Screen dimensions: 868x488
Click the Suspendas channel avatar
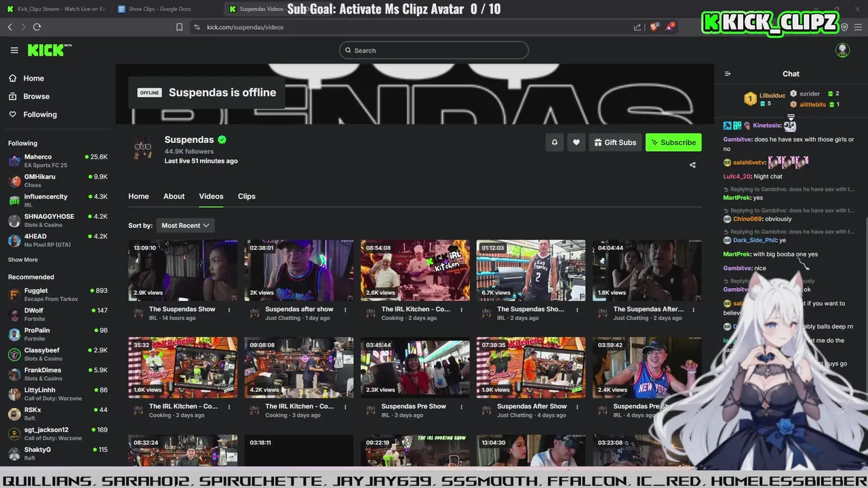[x=143, y=146]
